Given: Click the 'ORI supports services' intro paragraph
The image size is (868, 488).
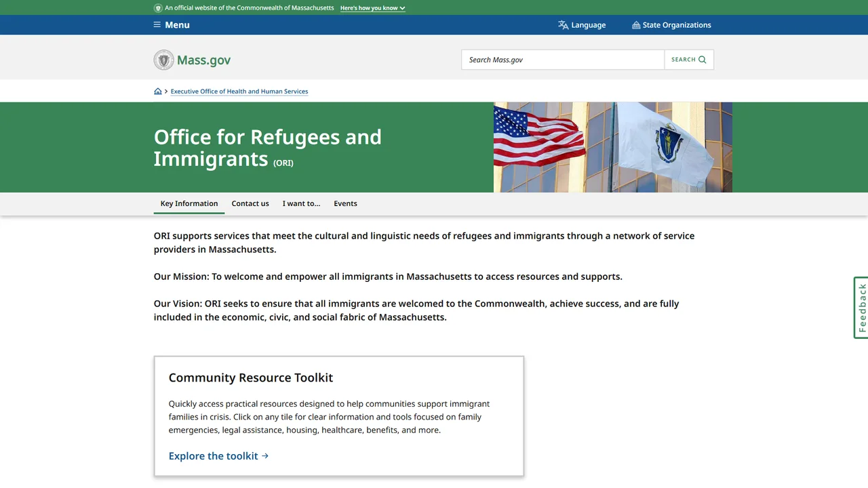Looking at the screenshot, I should [x=424, y=243].
